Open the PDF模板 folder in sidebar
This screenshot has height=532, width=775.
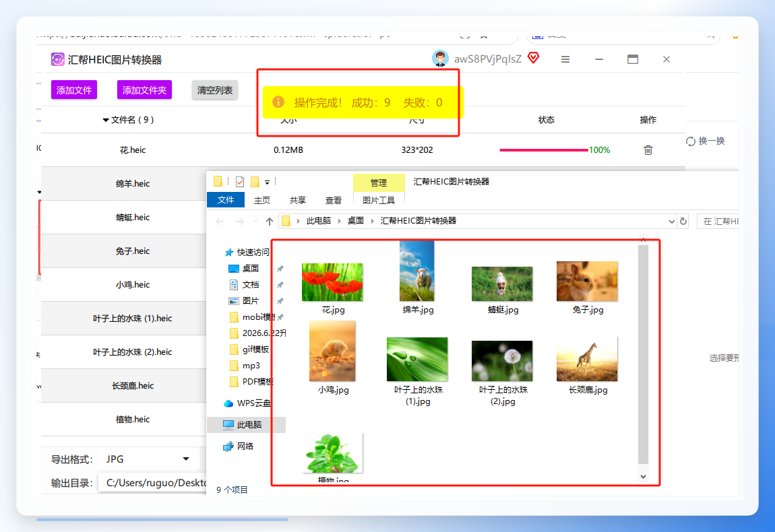(x=251, y=382)
